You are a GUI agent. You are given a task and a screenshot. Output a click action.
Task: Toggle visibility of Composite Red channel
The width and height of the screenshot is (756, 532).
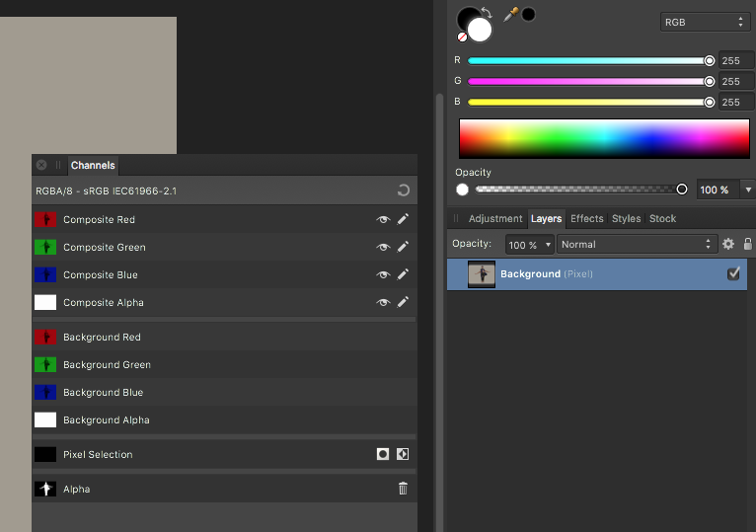383,219
